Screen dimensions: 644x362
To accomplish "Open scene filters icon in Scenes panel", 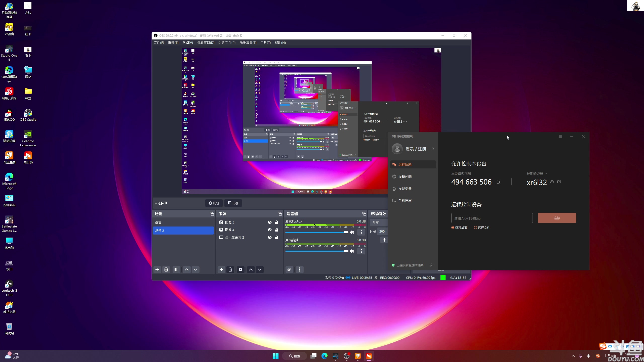I will [176, 269].
